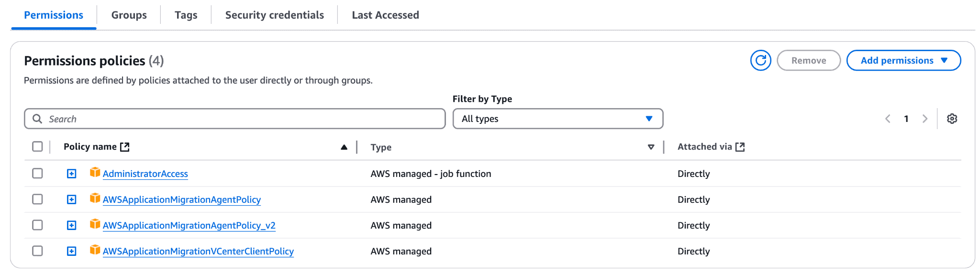Click external link icon next to Policy name

[125, 147]
